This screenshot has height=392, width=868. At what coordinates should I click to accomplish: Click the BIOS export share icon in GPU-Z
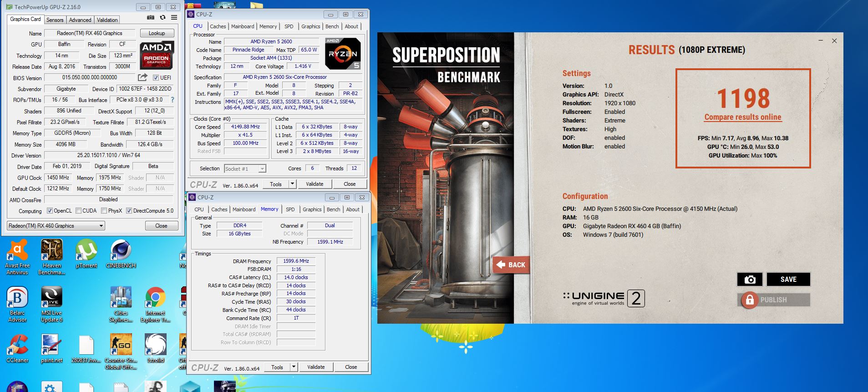click(x=143, y=77)
